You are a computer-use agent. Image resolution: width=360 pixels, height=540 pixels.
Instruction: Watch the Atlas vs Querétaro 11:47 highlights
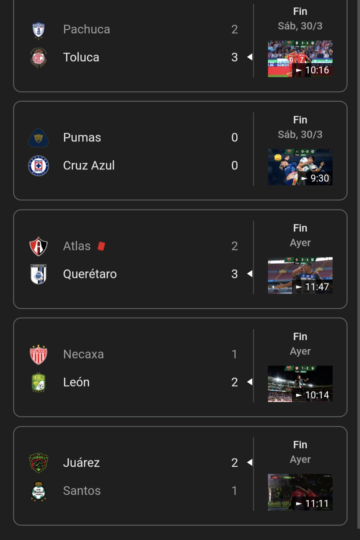[x=300, y=275]
